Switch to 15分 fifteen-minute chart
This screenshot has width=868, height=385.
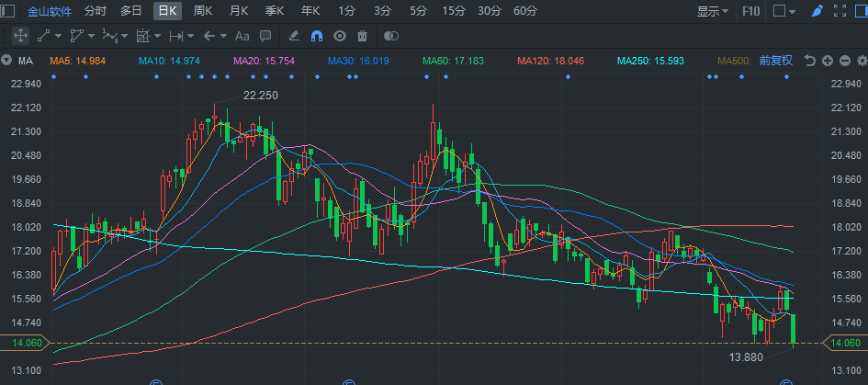454,10
